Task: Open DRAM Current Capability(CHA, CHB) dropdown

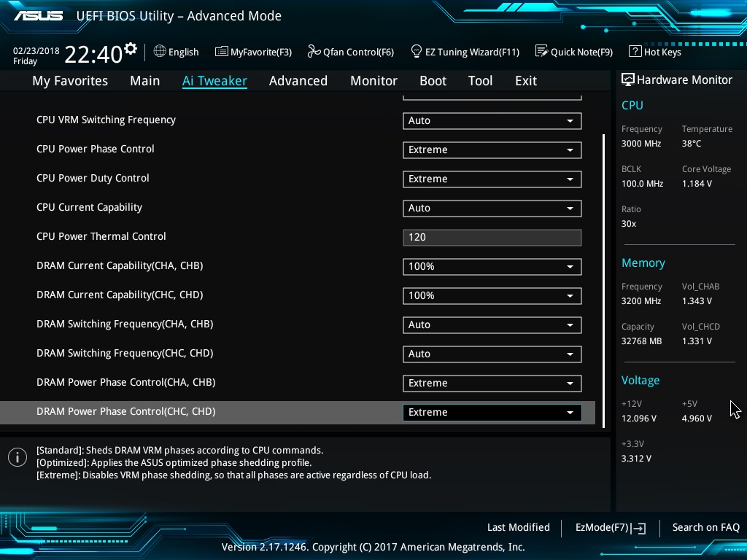Action: pos(492,266)
